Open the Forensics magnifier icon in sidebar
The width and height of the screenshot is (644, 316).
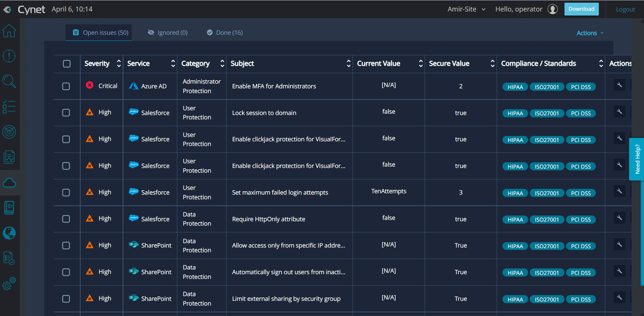pyautogui.click(x=9, y=81)
